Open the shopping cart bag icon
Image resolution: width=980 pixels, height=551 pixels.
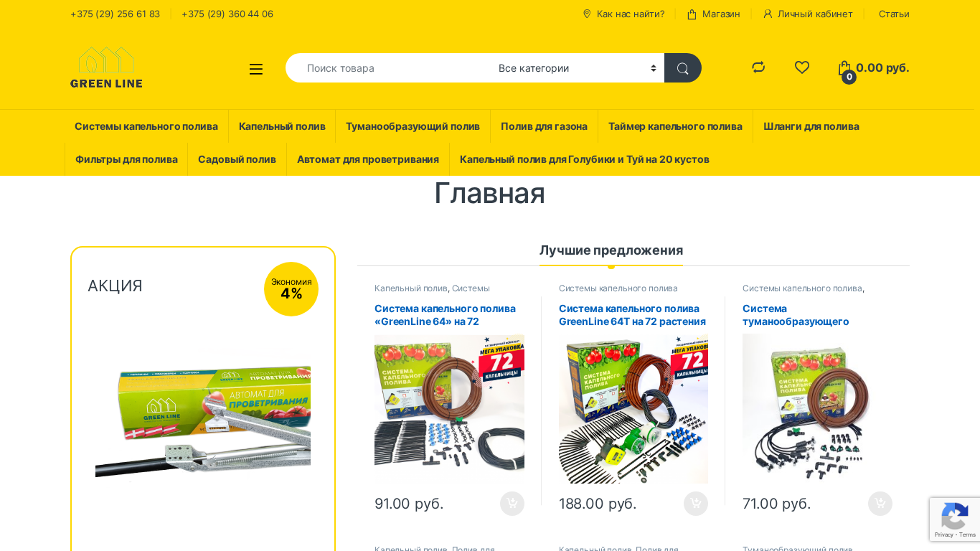(x=845, y=69)
